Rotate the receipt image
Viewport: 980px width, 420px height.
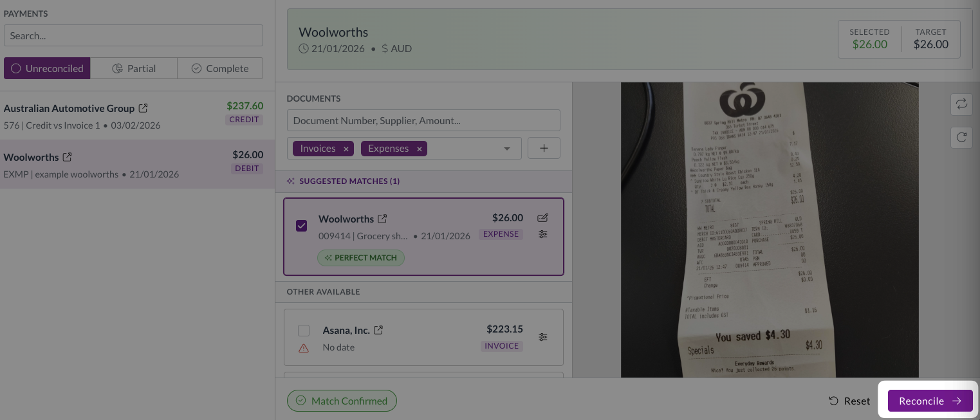[961, 137]
